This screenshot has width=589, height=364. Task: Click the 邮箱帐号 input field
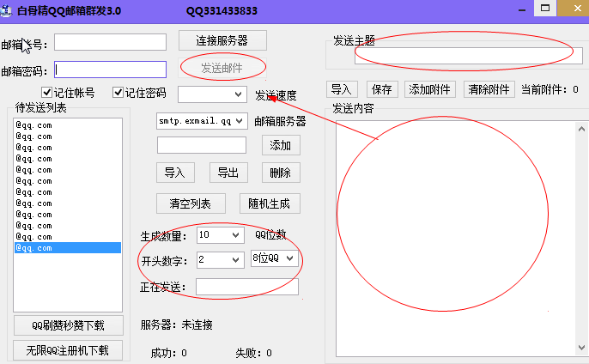tap(110, 42)
